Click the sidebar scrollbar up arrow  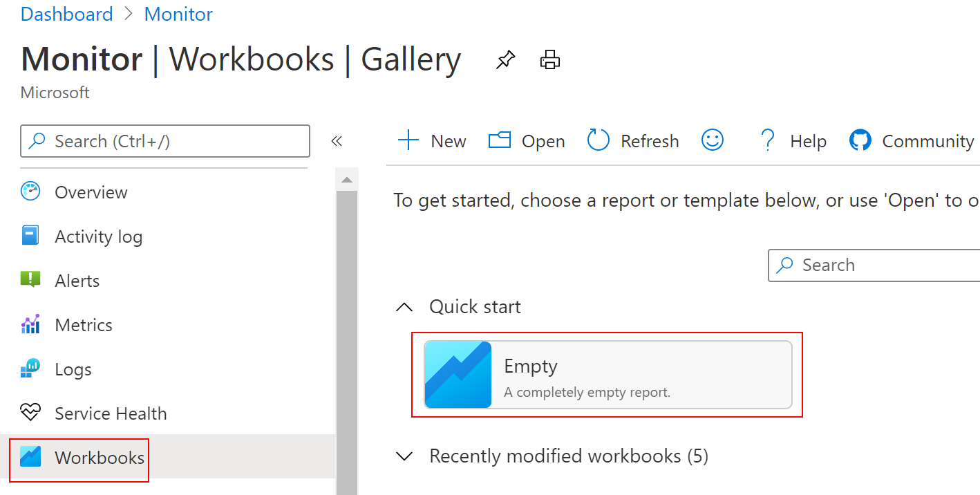tap(347, 180)
